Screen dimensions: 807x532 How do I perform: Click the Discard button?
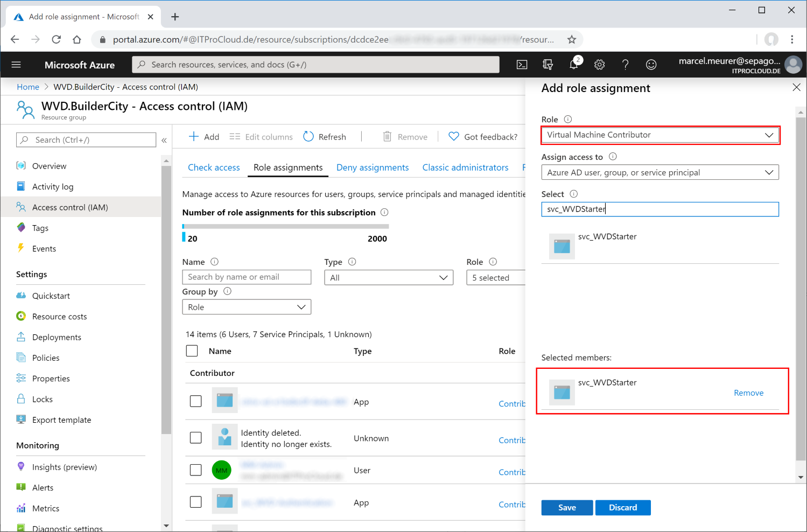(x=623, y=508)
